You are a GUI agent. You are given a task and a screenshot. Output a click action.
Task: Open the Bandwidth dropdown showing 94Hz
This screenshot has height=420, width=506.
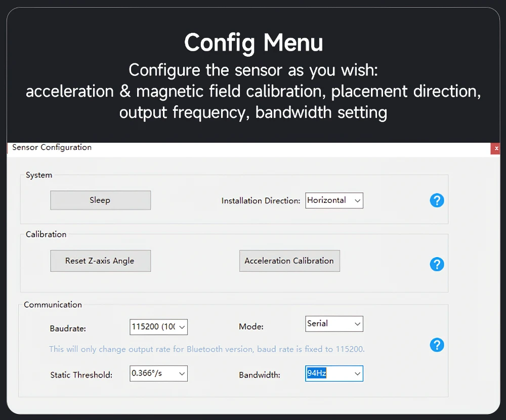coord(334,373)
